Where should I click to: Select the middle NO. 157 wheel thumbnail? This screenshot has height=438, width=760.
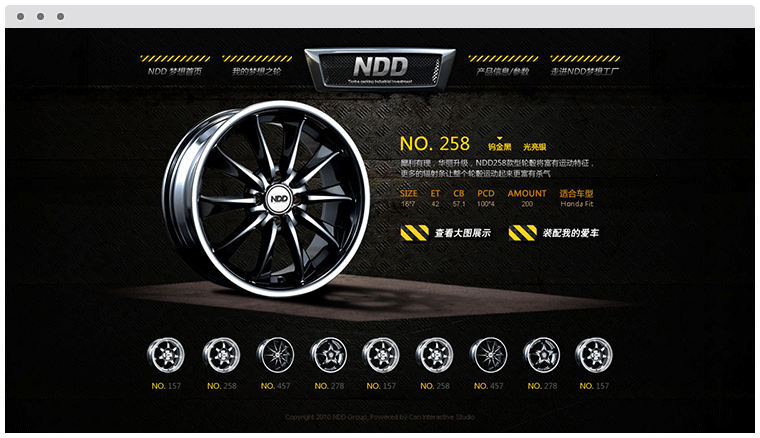381,354
